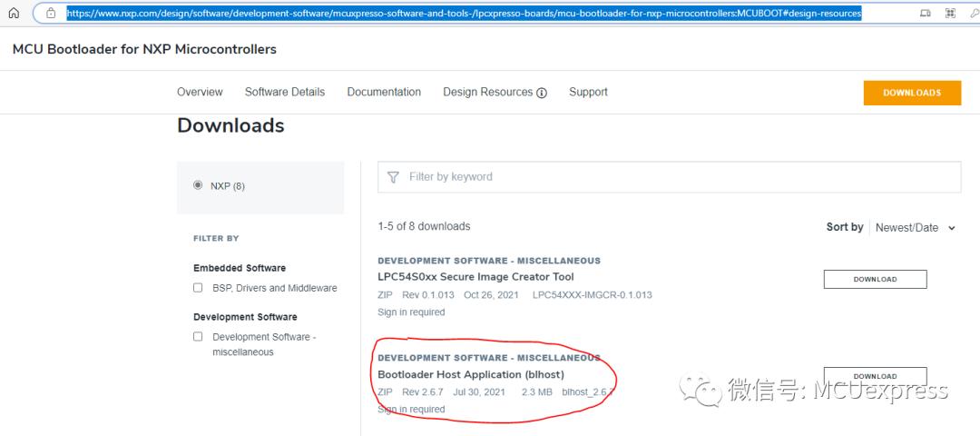The image size is (980, 436).
Task: Click the 'Embedded Software' filter heading
Action: click(x=240, y=268)
